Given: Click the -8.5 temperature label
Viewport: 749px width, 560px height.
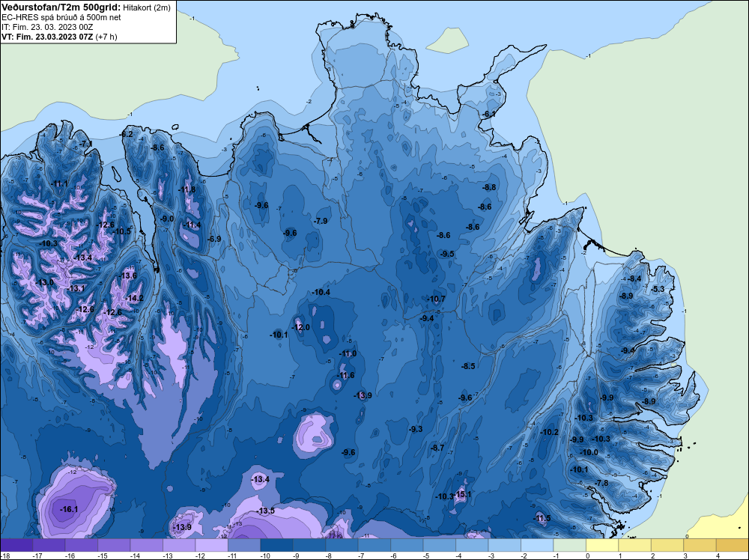Looking at the screenshot, I should (x=468, y=366).
